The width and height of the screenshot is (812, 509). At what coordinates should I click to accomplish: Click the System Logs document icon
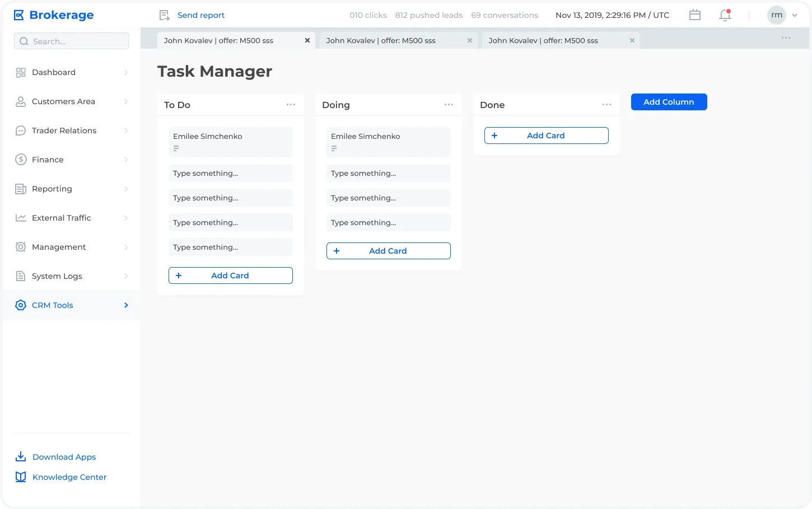pos(21,276)
